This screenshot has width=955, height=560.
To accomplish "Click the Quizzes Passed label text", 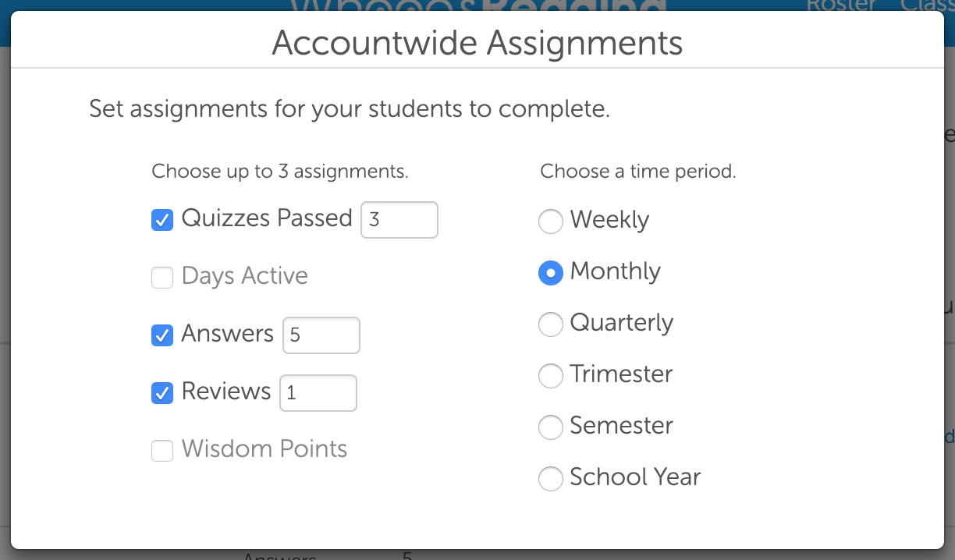I will pyautogui.click(x=267, y=218).
